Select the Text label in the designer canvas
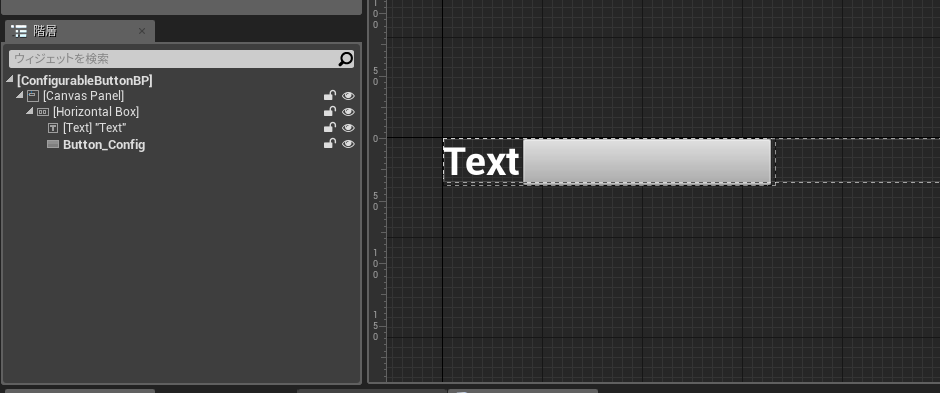Viewport: 940px width, 393px height. [483, 162]
